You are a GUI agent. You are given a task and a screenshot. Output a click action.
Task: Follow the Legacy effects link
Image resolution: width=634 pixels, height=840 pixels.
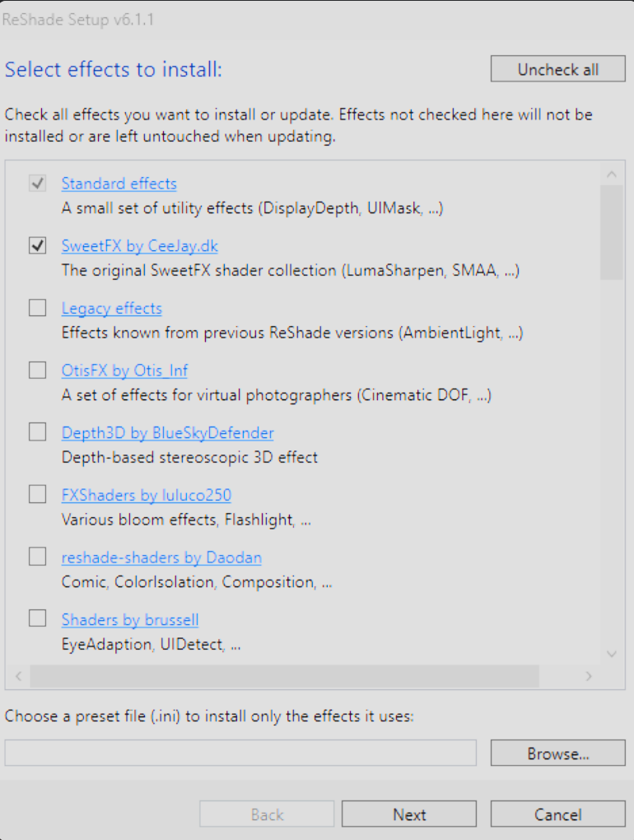111,309
